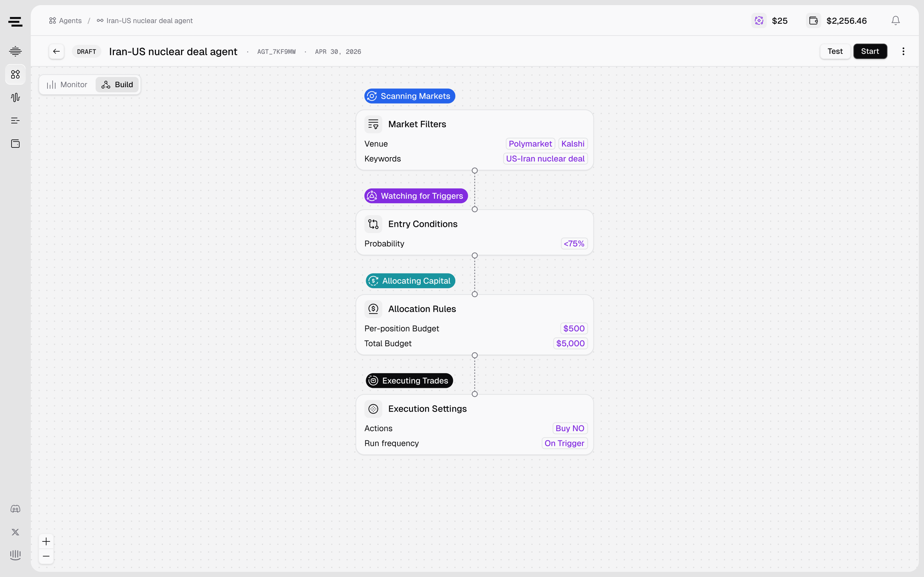
Task: Change the Run frequency On Trigger value
Action: pyautogui.click(x=564, y=443)
